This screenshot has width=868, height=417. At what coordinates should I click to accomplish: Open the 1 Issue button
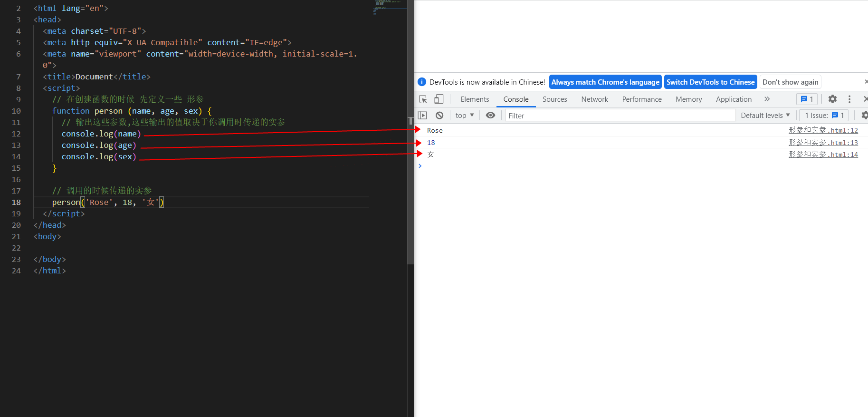(x=824, y=115)
